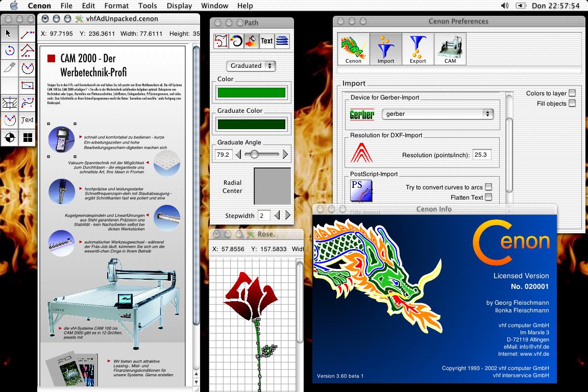Open the fill (paint bucket) inspector
588x392 pixels.
tap(251, 41)
